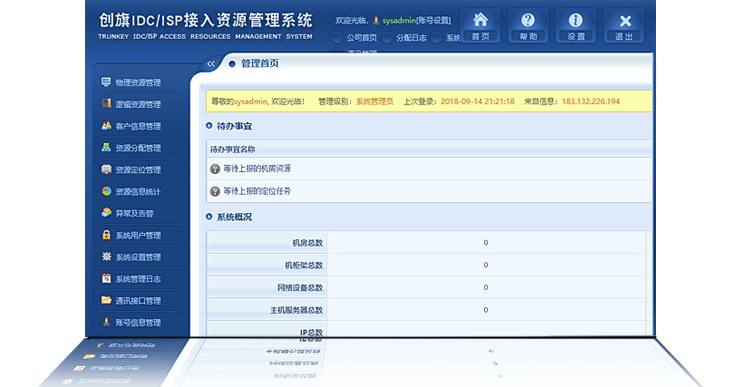Click question icon beside 等待上报的机房资源
This screenshot has width=738, height=387.
pos(215,169)
